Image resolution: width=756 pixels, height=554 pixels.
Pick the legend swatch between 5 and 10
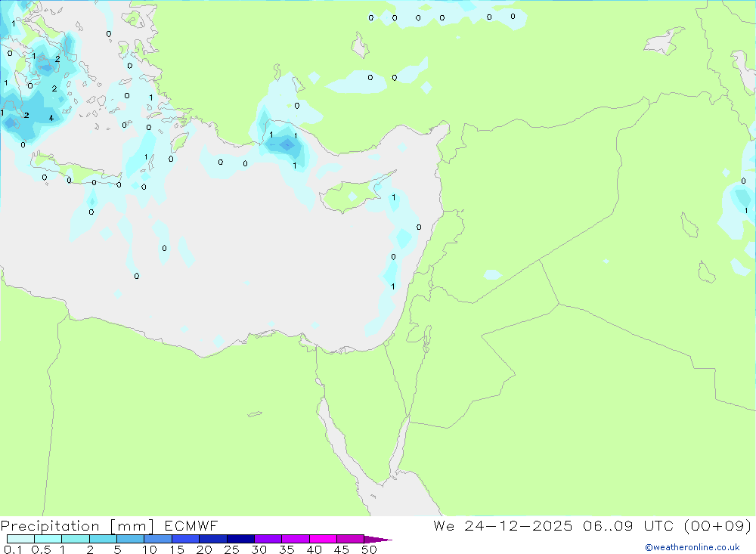point(130,539)
